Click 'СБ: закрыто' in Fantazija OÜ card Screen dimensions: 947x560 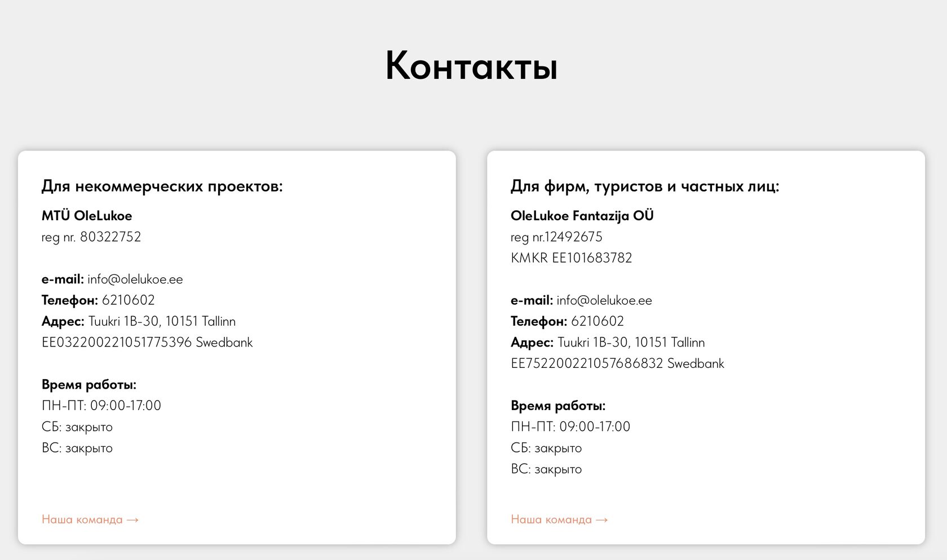click(546, 448)
